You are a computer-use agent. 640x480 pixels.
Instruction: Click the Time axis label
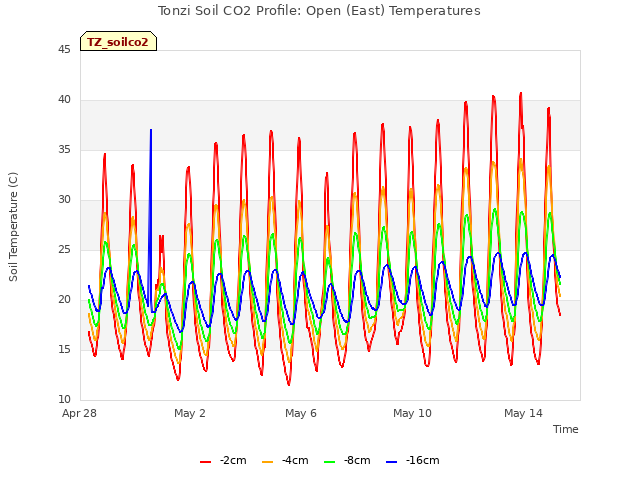click(566, 429)
